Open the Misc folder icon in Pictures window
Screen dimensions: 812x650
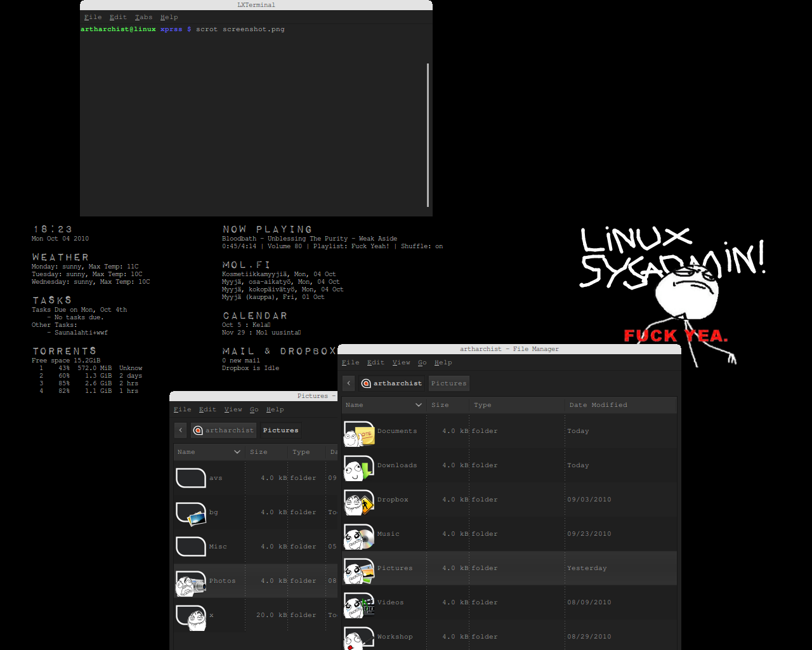191,547
